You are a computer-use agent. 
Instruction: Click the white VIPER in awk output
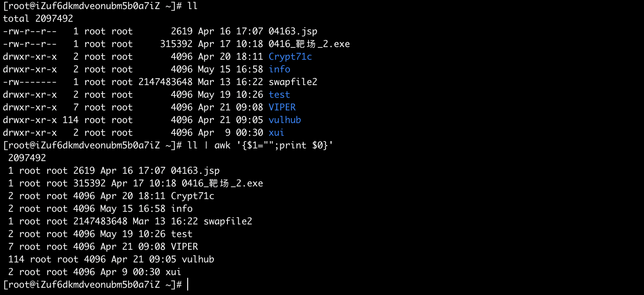(x=184, y=247)
